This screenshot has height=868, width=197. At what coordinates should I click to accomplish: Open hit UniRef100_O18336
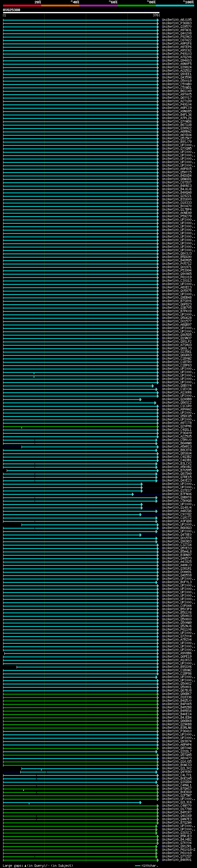click(177, 697)
